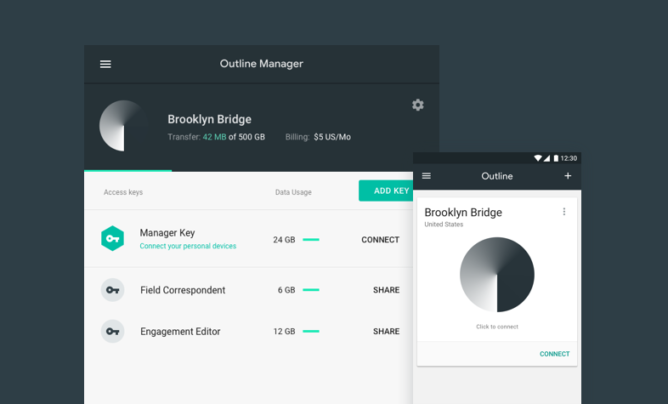Viewport: 668px width, 404px height.
Task: Share the Engagement Editor access key
Action: click(x=386, y=331)
